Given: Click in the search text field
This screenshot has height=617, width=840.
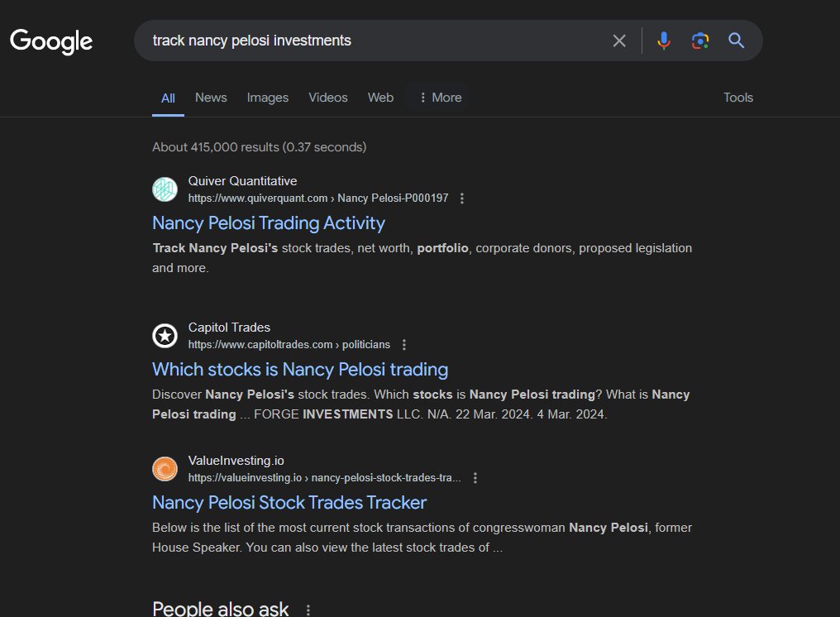Looking at the screenshot, I should [x=375, y=41].
